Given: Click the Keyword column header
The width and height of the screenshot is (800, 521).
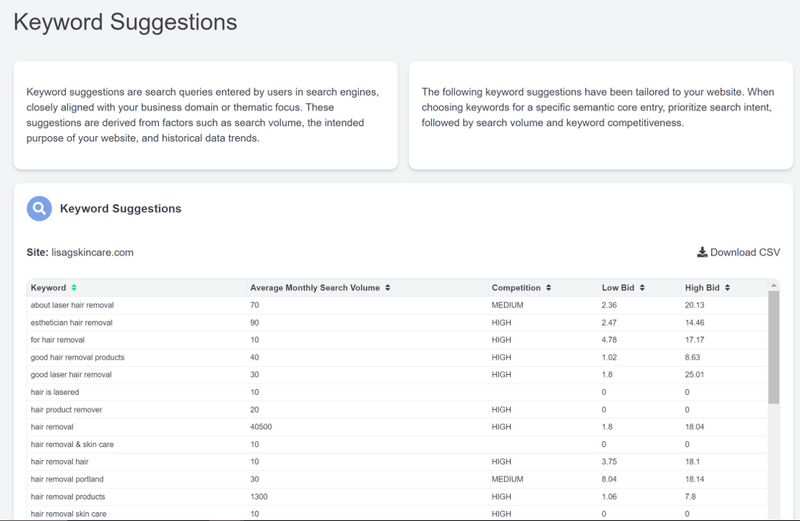Looking at the screenshot, I should 48,288.
